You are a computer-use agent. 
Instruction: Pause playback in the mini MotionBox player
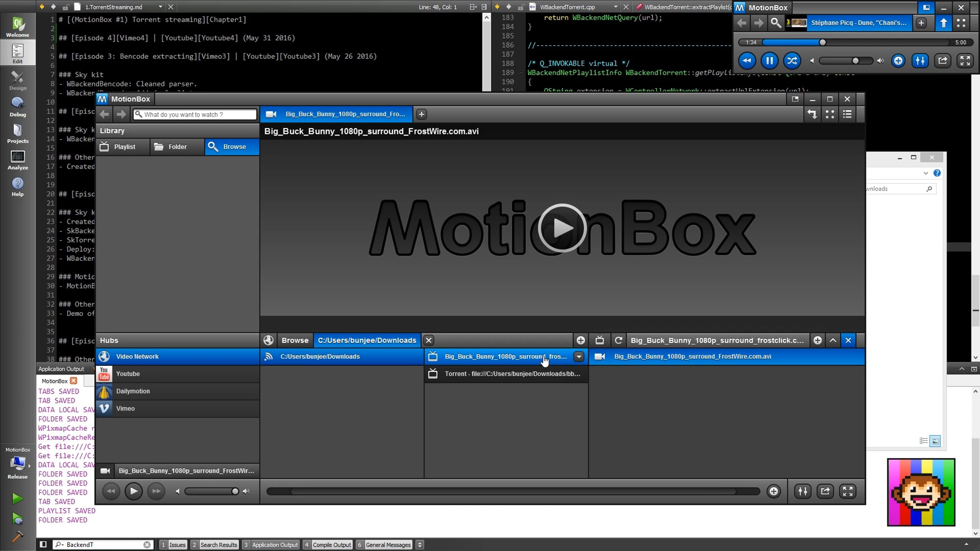[769, 61]
